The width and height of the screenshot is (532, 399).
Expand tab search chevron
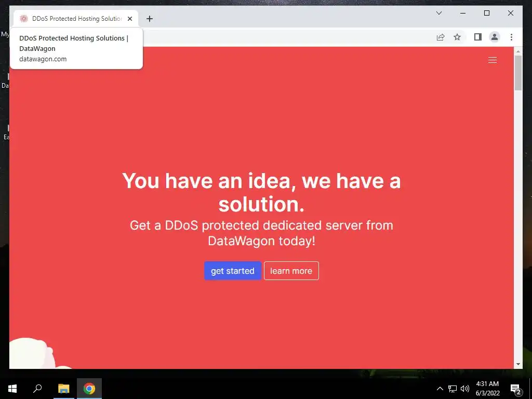pos(438,13)
